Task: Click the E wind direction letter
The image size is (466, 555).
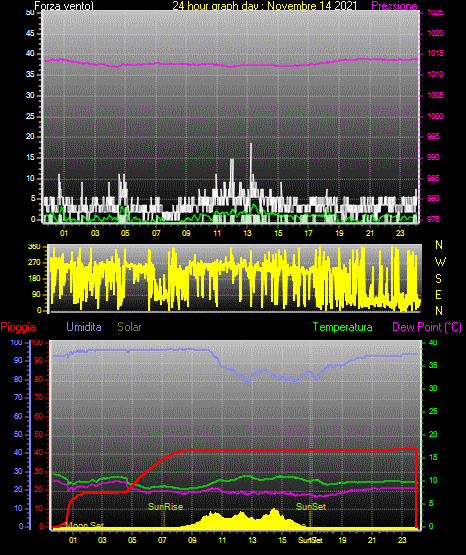Action: tap(438, 294)
